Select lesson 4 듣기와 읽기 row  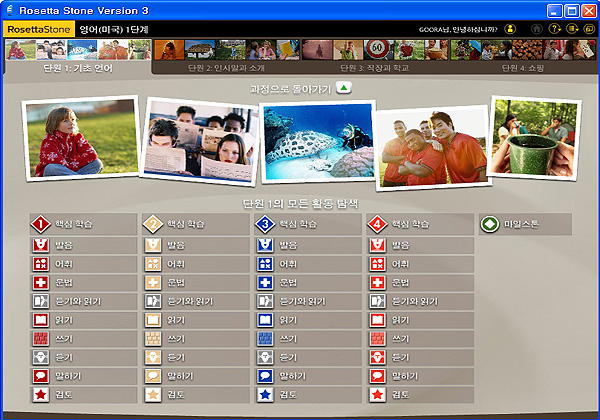(x=420, y=301)
